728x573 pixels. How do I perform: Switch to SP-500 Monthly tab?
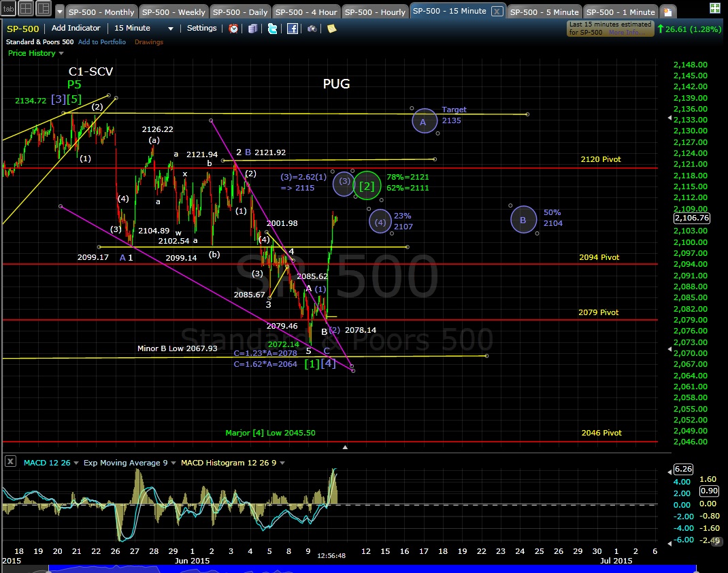click(x=101, y=12)
